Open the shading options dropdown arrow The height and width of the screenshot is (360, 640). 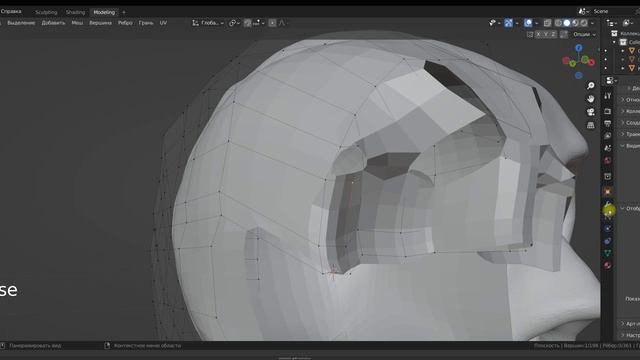point(593,23)
